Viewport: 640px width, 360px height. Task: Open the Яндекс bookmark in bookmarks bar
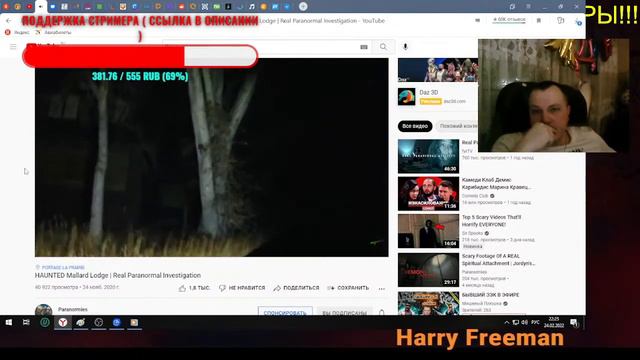(18, 32)
